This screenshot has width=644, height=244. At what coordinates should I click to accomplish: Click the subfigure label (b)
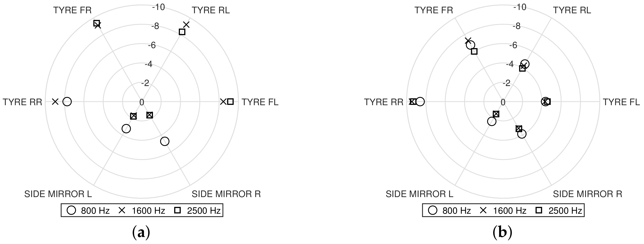[503, 232]
